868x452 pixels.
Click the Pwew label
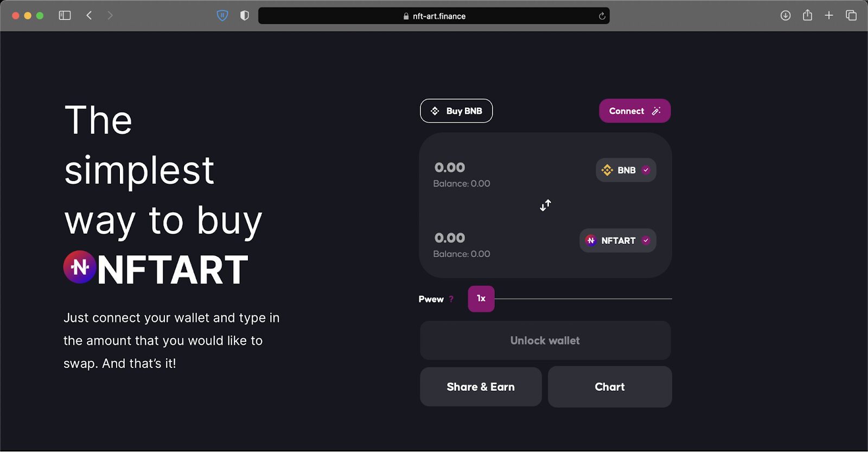point(431,299)
